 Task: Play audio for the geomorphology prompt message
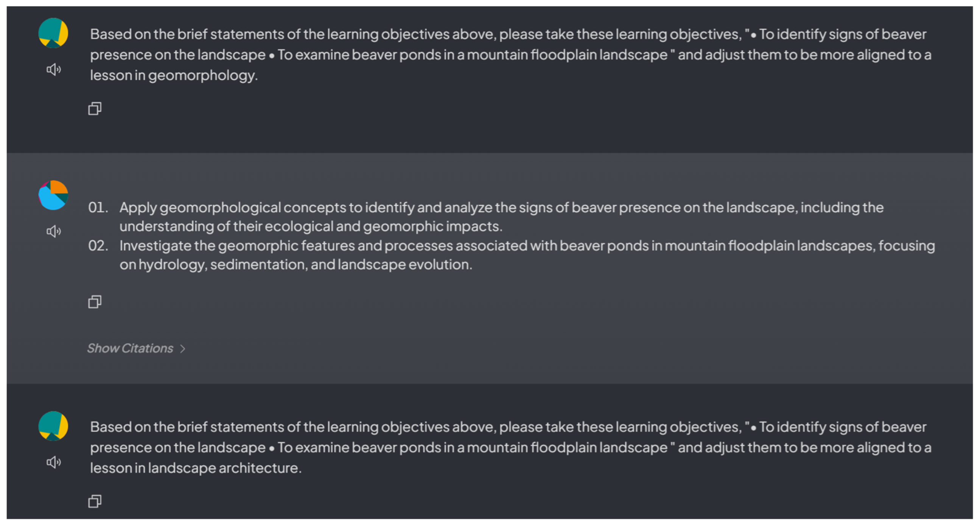(x=54, y=70)
